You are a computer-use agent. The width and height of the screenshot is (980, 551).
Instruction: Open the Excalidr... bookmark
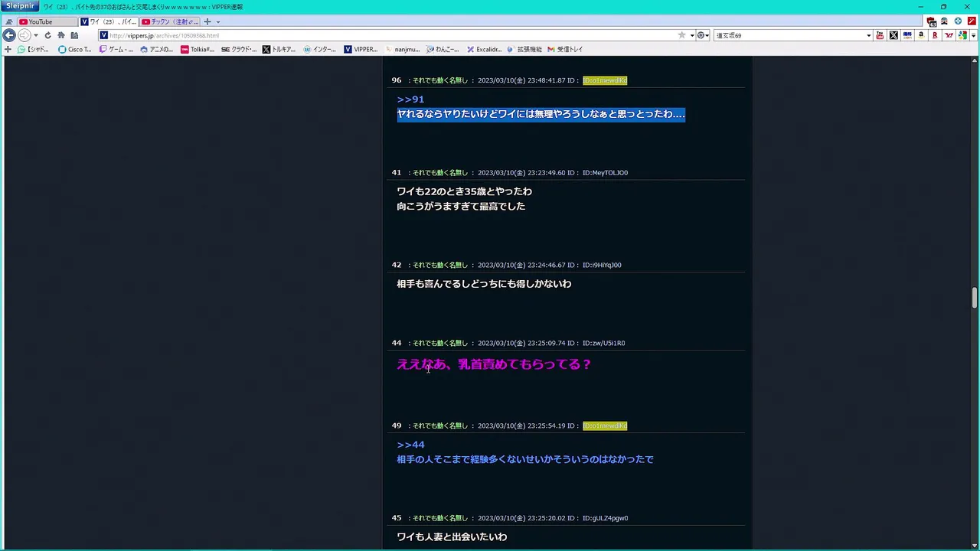click(484, 49)
